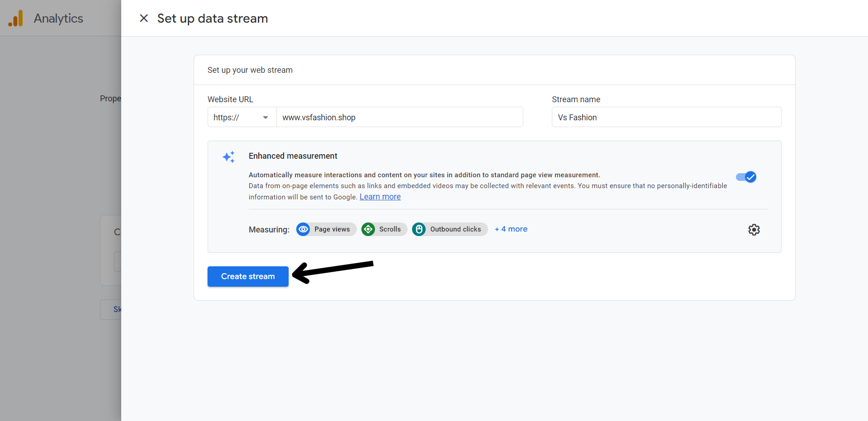
Task: Click the Website URL input field
Action: tap(399, 118)
